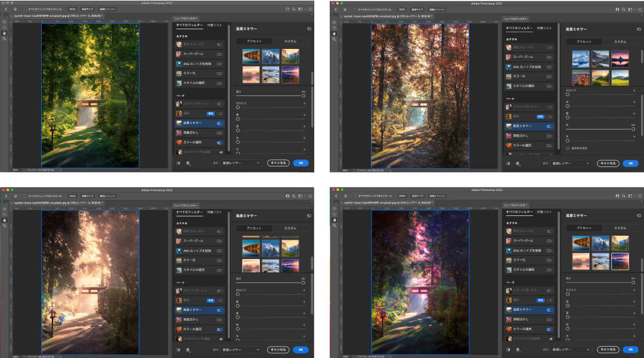Click the layer preview icon in top-left window
644x358 pixels.
pos(188,163)
